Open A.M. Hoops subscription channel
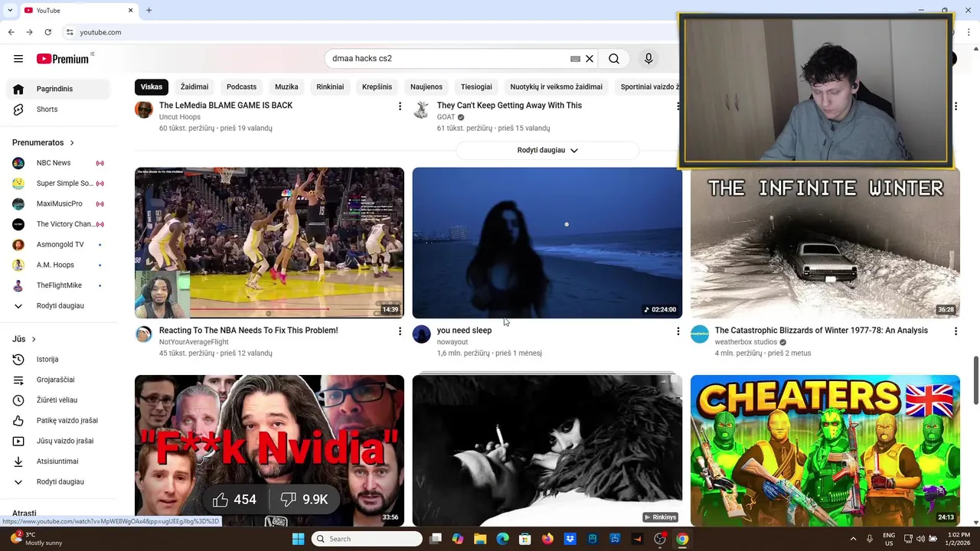This screenshot has width=980, height=551. 58,265
